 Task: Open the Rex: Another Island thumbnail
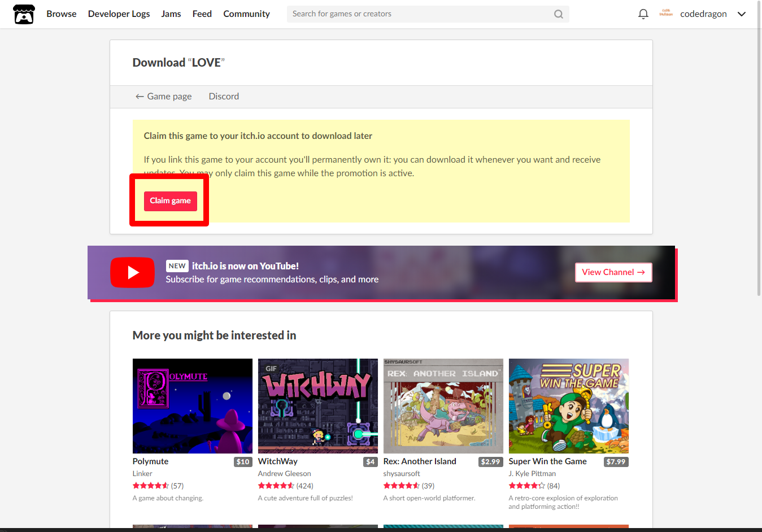click(443, 406)
